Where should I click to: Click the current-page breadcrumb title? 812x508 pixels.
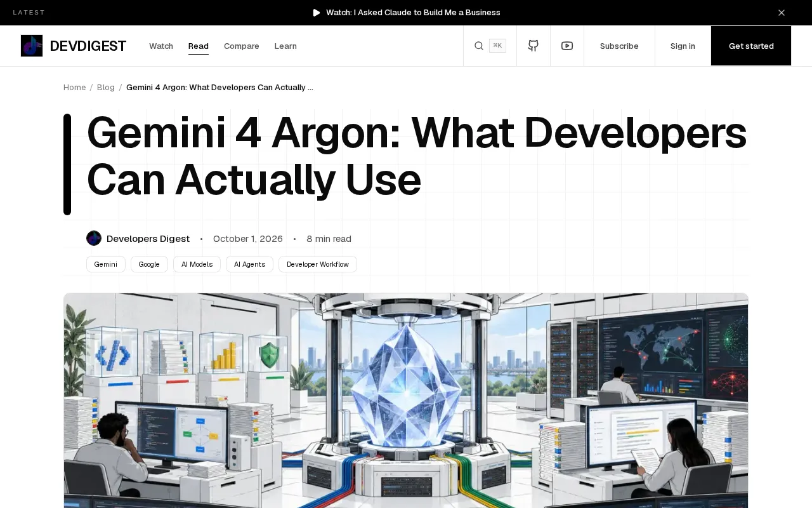pyautogui.click(x=219, y=87)
